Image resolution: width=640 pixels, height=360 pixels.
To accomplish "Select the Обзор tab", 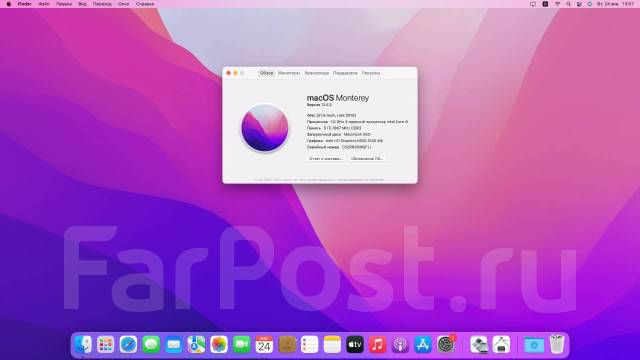I will point(267,73).
